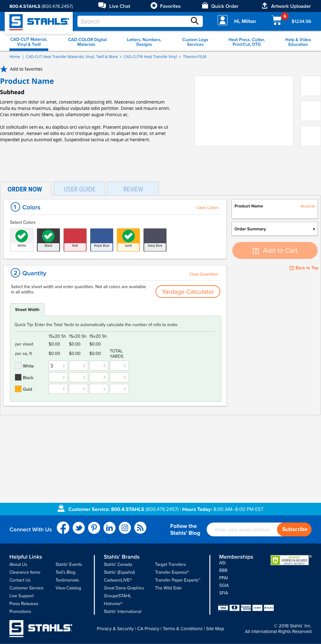This screenshot has width=321, height=644.
Task: Adjust the White first-column quantity stepper
Action: pos(64,366)
